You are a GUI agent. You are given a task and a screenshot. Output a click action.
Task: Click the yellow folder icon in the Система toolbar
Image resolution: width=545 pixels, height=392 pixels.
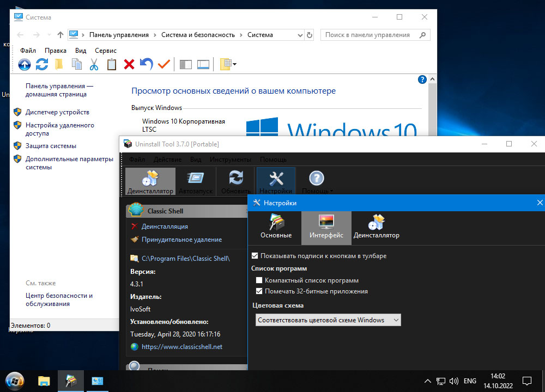(x=59, y=64)
